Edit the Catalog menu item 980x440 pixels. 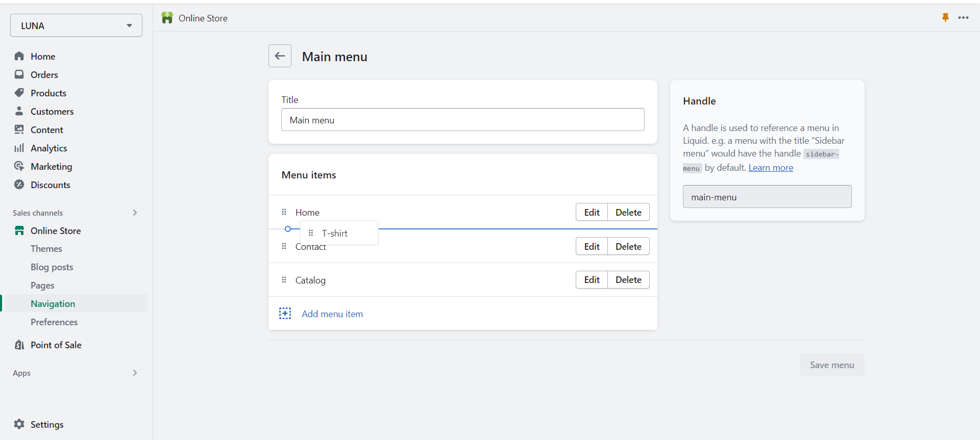[592, 279]
